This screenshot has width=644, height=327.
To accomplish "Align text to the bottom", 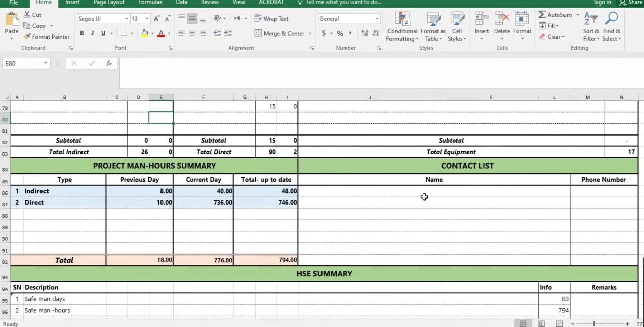I will point(202,19).
